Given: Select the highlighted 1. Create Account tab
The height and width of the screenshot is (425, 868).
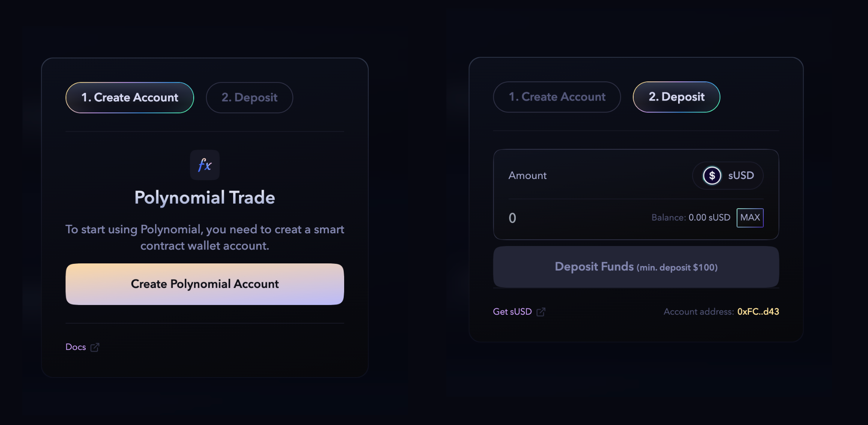Looking at the screenshot, I should pos(130,98).
